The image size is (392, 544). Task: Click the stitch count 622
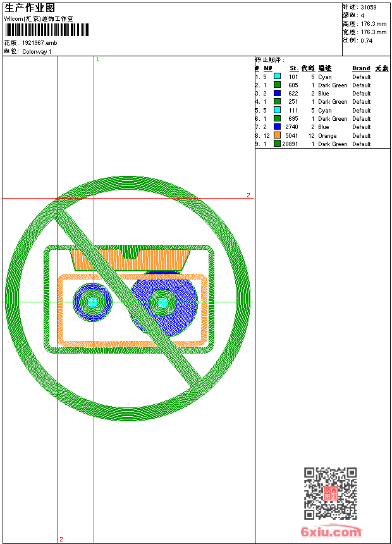[293, 94]
